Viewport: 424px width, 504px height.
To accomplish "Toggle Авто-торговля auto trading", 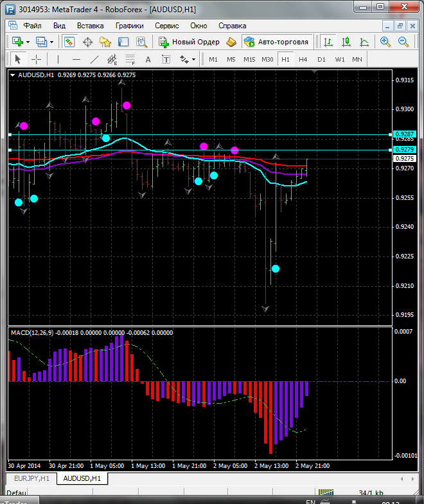I will tap(276, 42).
